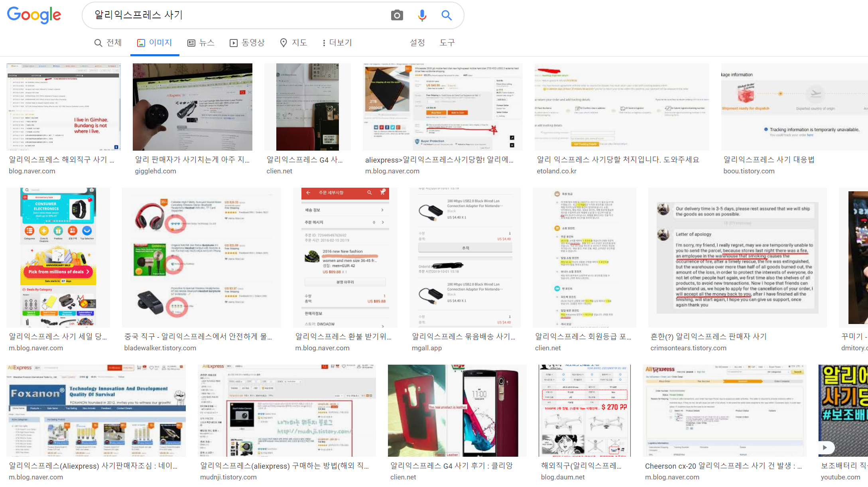The height and width of the screenshot is (487, 868).
Task: Click the camera search-by-image icon
Action: pyautogui.click(x=397, y=16)
